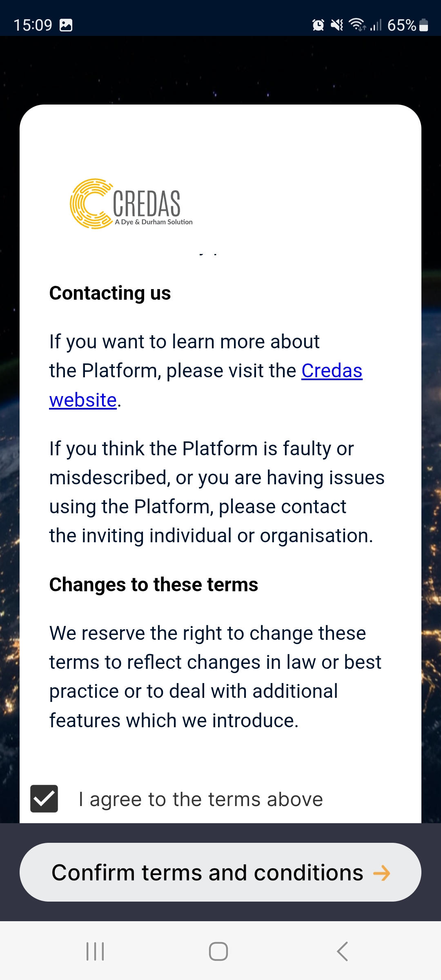
Task: Tap the 15:09 clock in status bar
Action: click(x=33, y=25)
